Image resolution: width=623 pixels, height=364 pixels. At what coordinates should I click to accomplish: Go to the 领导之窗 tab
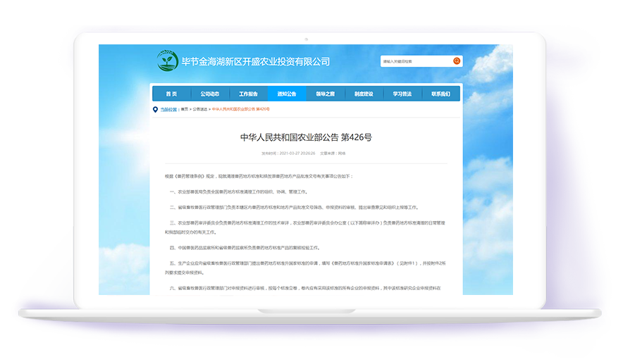pos(325,94)
